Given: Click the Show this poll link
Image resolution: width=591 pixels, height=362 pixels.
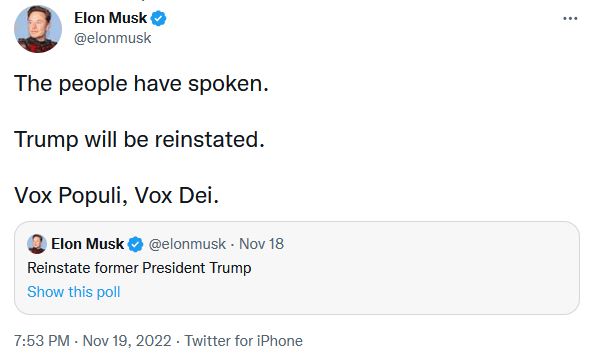Looking at the screenshot, I should (x=73, y=292).
